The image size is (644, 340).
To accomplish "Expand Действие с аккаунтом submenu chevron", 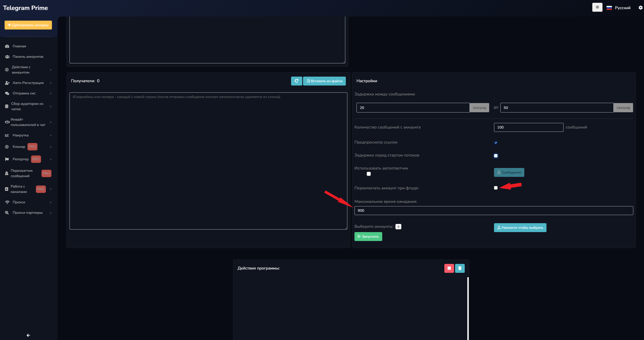I will click(51, 70).
